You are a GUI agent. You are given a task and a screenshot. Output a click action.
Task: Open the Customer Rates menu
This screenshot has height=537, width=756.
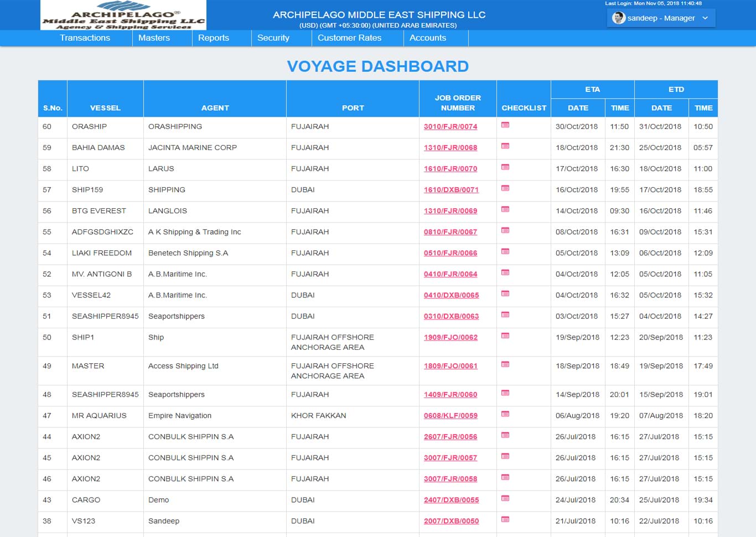click(349, 38)
